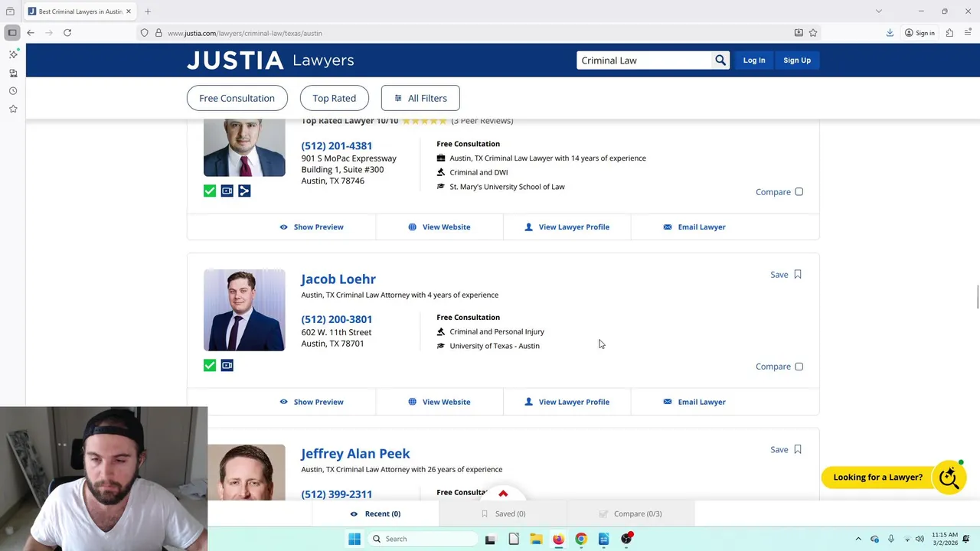Click green verified badge under Jacob Loehr photo
The width and height of the screenshot is (980, 551).
point(210,365)
